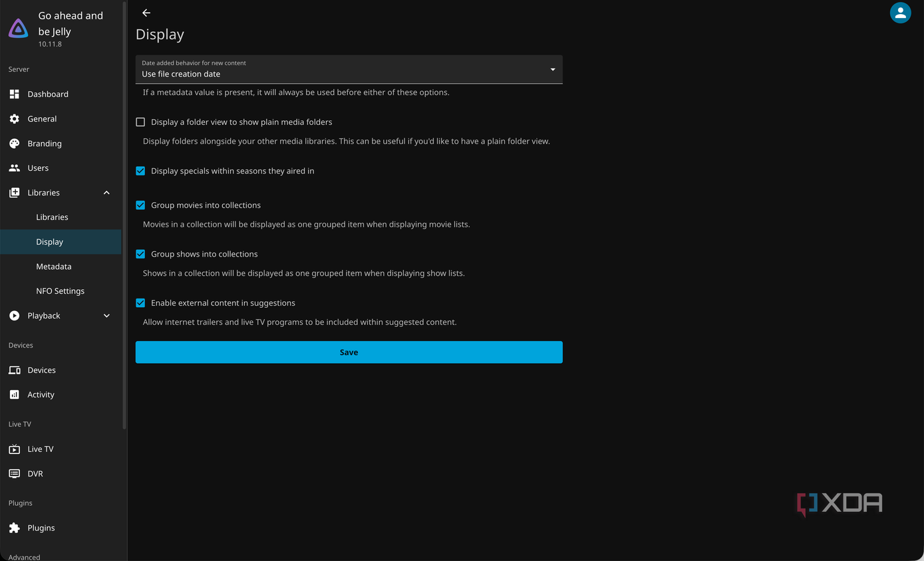Open the Date added behavior dropdown
Image resolution: width=924 pixels, height=561 pixels.
pyautogui.click(x=349, y=69)
